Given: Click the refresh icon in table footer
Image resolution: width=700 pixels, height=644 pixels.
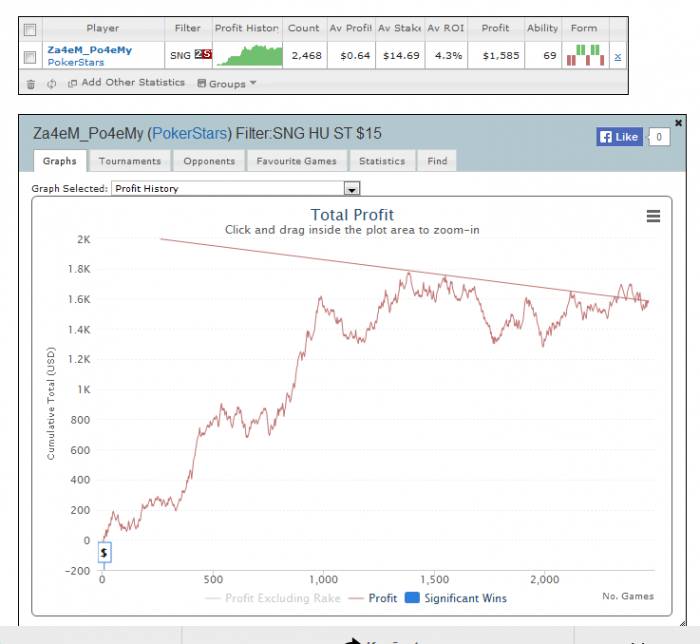Looking at the screenshot, I should coord(51,83).
